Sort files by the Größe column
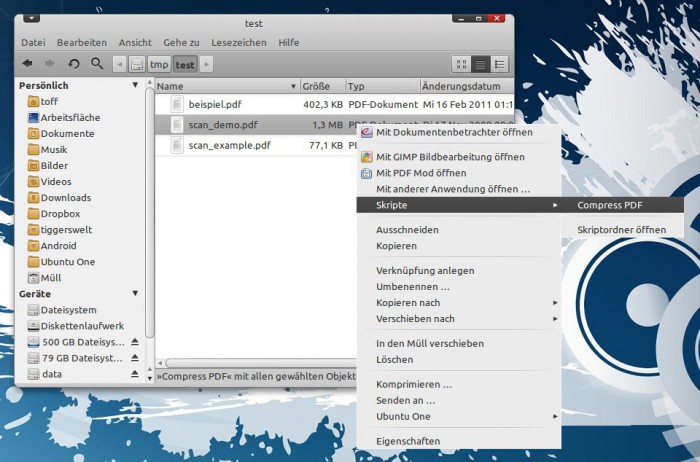The height and width of the screenshot is (462, 700). (x=316, y=87)
